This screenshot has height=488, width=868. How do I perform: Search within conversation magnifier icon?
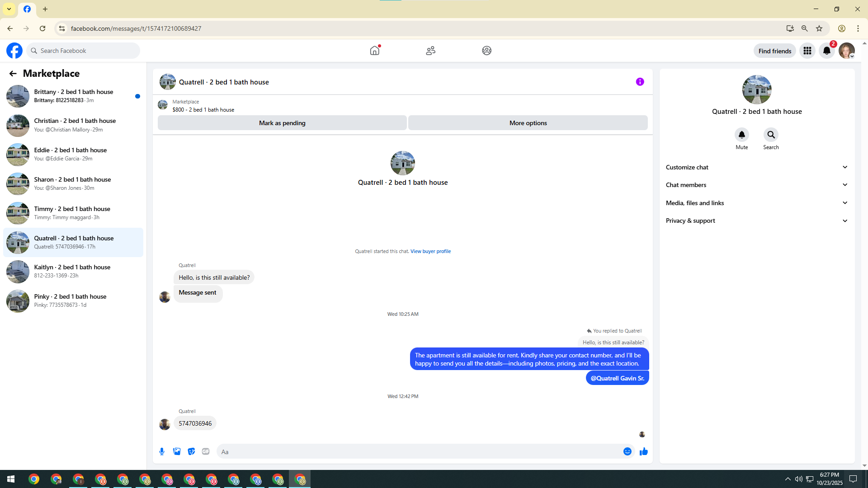coord(771,135)
